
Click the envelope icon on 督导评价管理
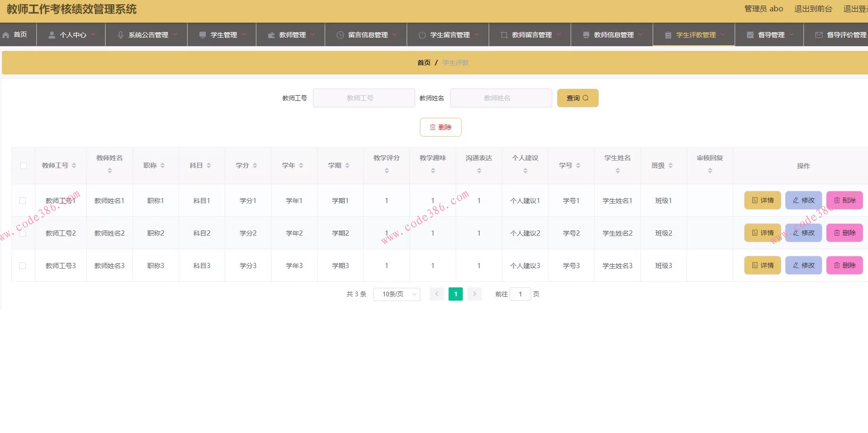tap(818, 34)
